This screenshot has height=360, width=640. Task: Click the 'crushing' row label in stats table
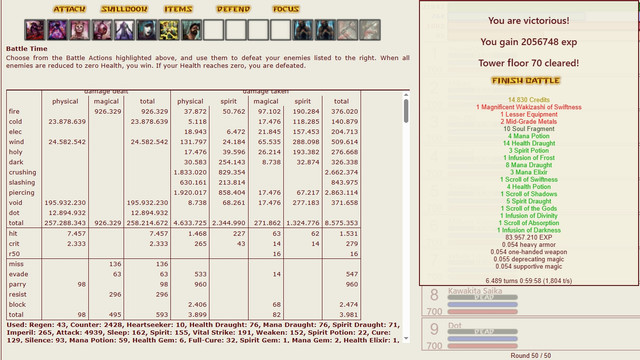coord(22,172)
